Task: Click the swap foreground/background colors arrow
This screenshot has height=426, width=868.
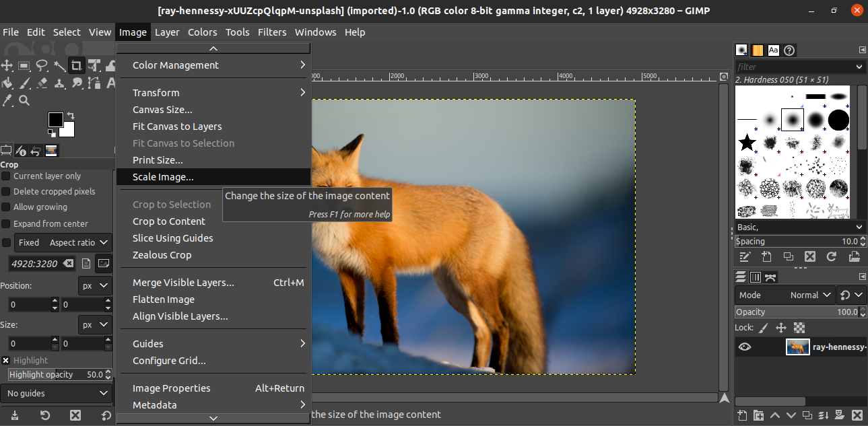Action: [x=70, y=116]
